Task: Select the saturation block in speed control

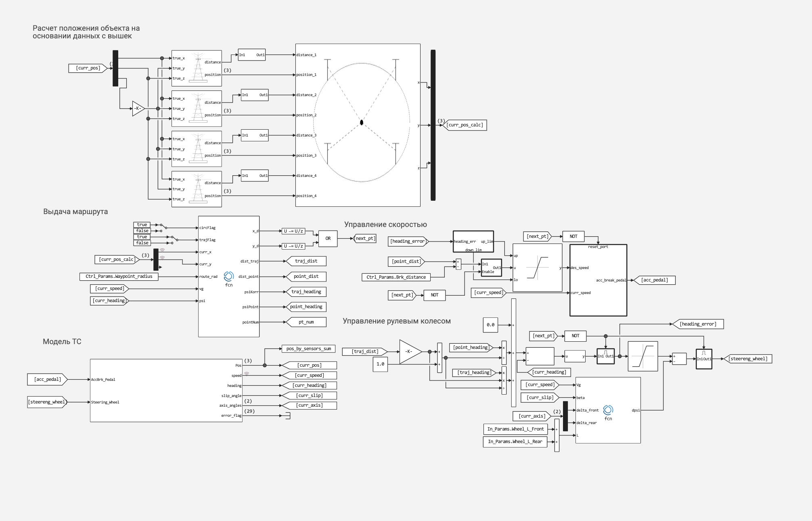Action: (x=537, y=267)
